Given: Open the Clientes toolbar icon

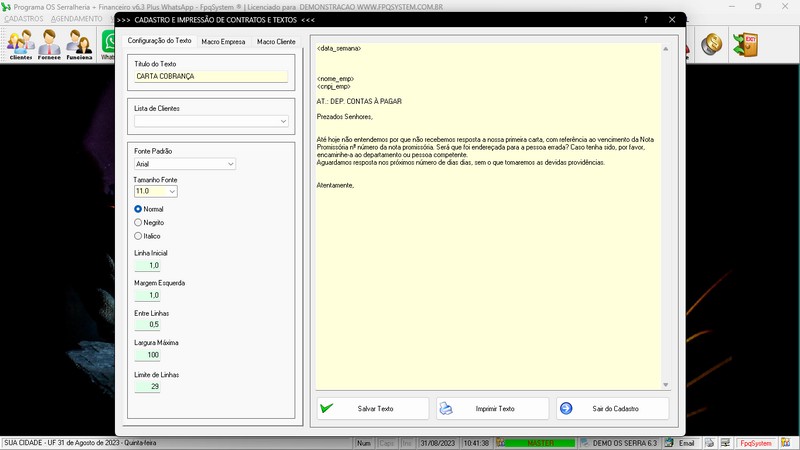Looking at the screenshot, I should 20,44.
